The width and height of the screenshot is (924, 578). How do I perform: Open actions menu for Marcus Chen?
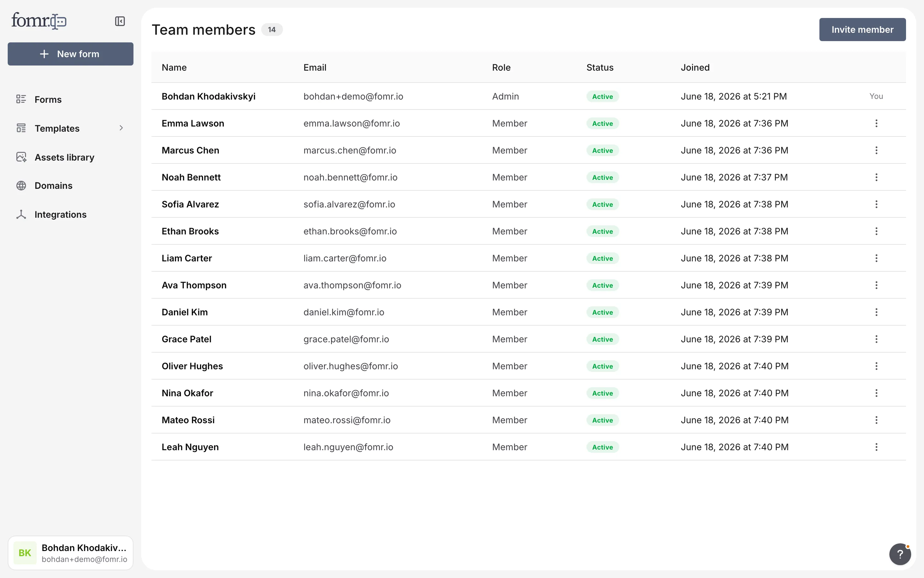pos(876,150)
